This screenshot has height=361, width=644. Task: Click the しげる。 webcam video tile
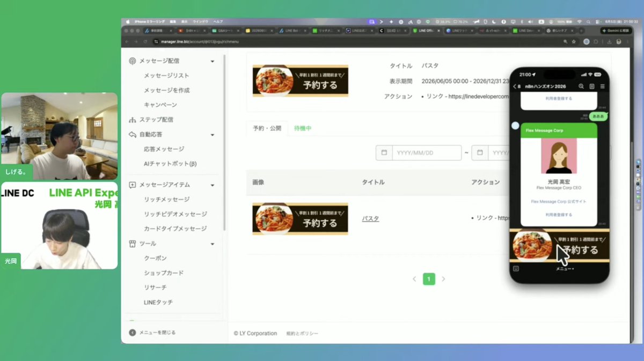click(60, 136)
